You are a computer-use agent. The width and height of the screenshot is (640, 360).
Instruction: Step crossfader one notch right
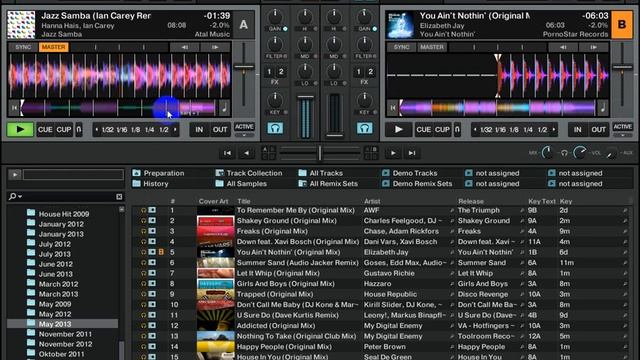point(393,153)
